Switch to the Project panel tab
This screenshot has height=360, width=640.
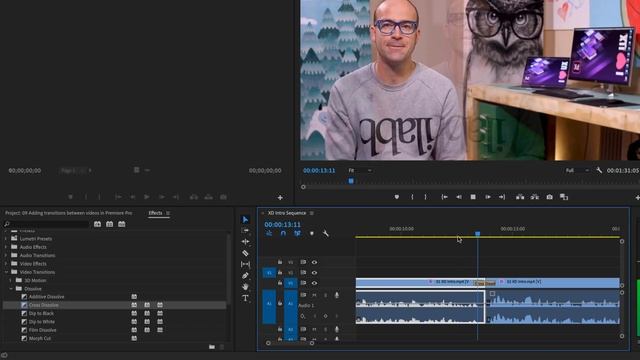(x=69, y=213)
